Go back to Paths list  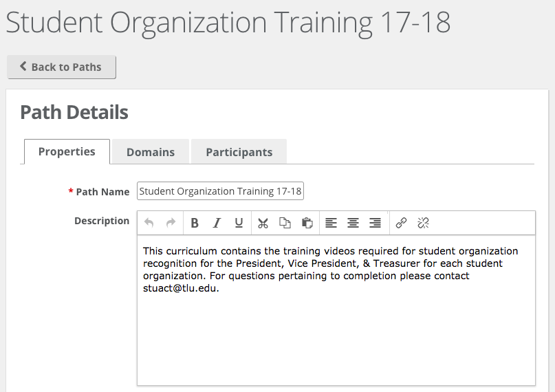pyautogui.click(x=61, y=67)
